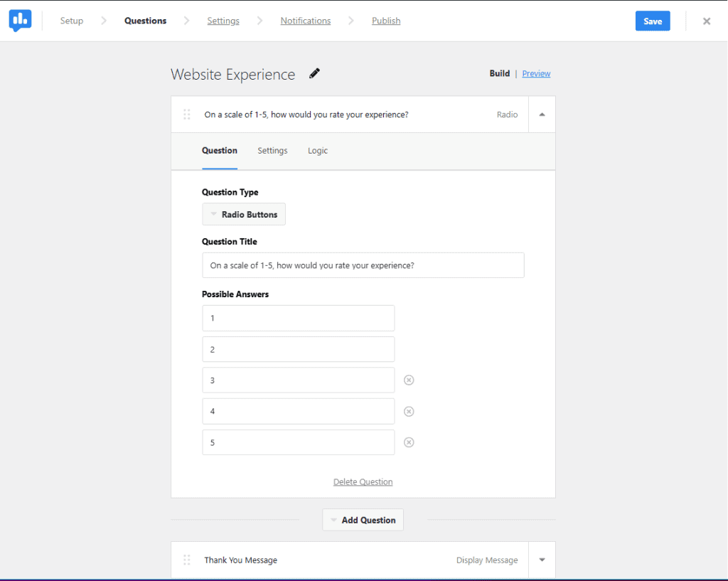Screen dimensions: 728x581
Task: Close the survey builder with the X icon
Action: click(706, 21)
